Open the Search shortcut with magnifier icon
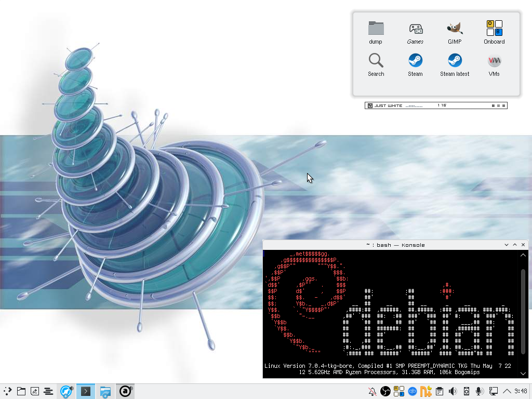 coord(376,65)
